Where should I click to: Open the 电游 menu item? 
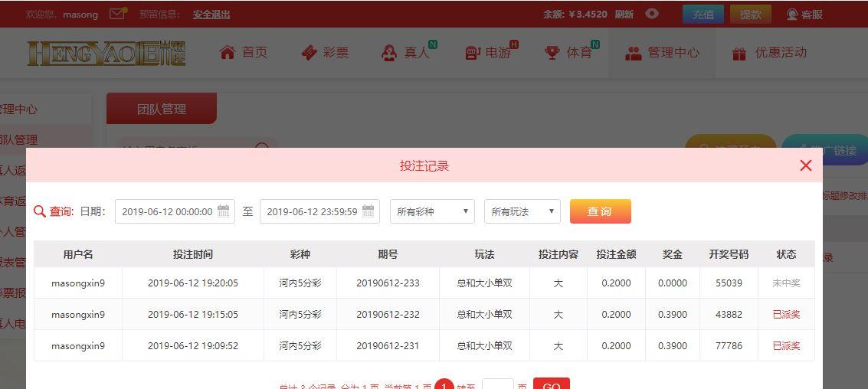tap(490, 53)
